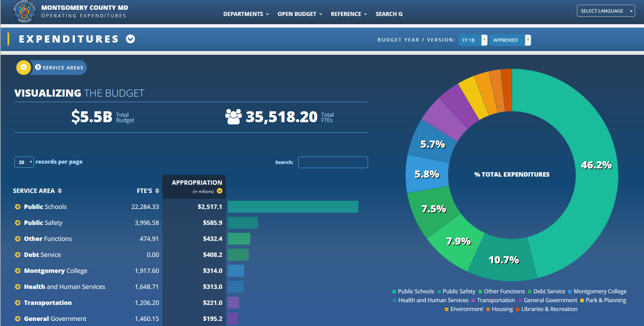The image size is (644, 326).
Task: Click the arrow icon beside Transportation row
Action: pos(18,303)
